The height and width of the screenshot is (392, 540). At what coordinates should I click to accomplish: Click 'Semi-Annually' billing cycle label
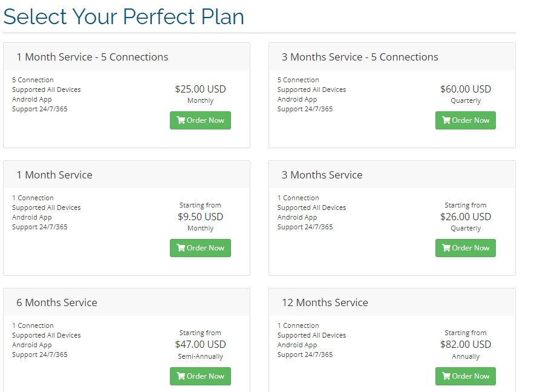coord(200,356)
